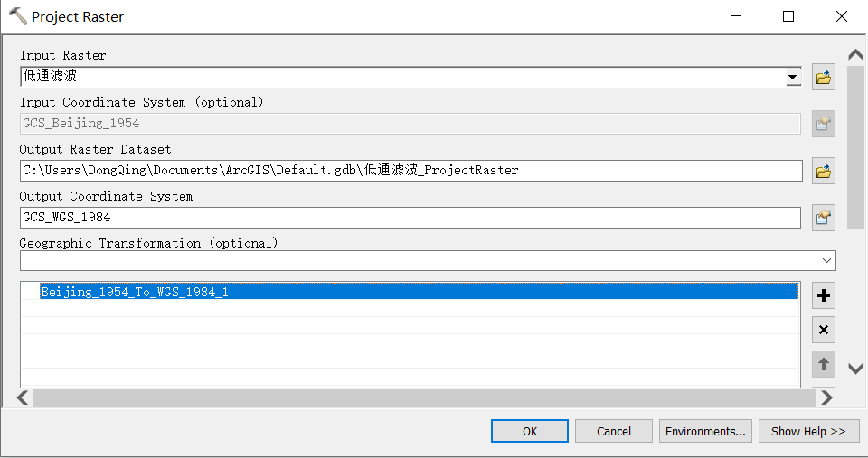The image size is (868, 458).
Task: Expand the Input Raster dropdown arrow
Action: tap(793, 77)
